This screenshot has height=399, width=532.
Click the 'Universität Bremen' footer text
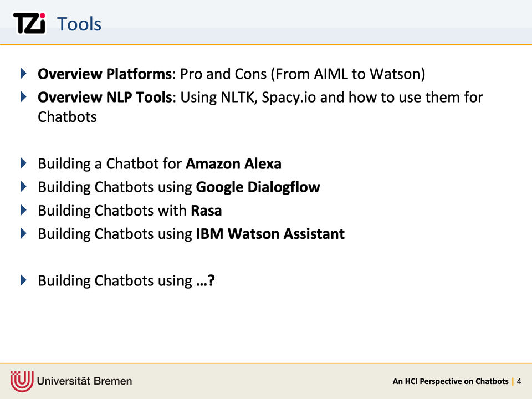coord(85,381)
